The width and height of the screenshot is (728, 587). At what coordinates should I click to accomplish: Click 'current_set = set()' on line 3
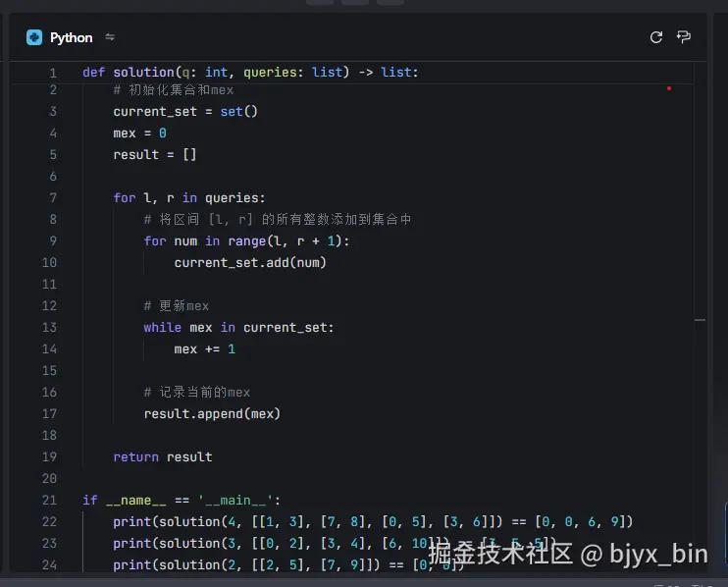pos(185,112)
